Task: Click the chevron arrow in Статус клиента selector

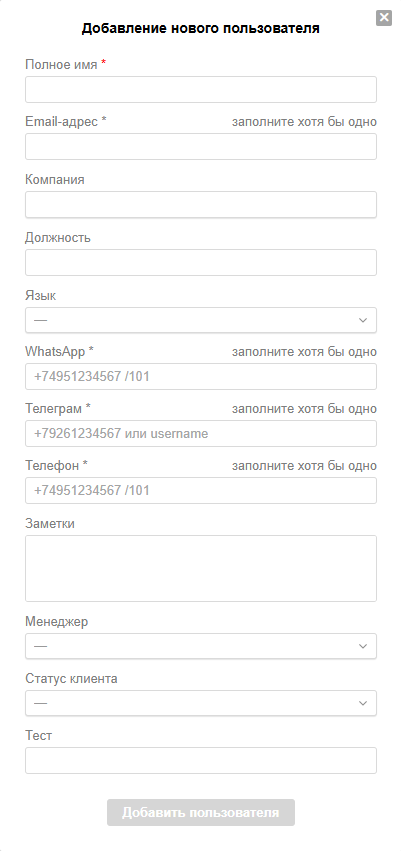Action: 363,703
